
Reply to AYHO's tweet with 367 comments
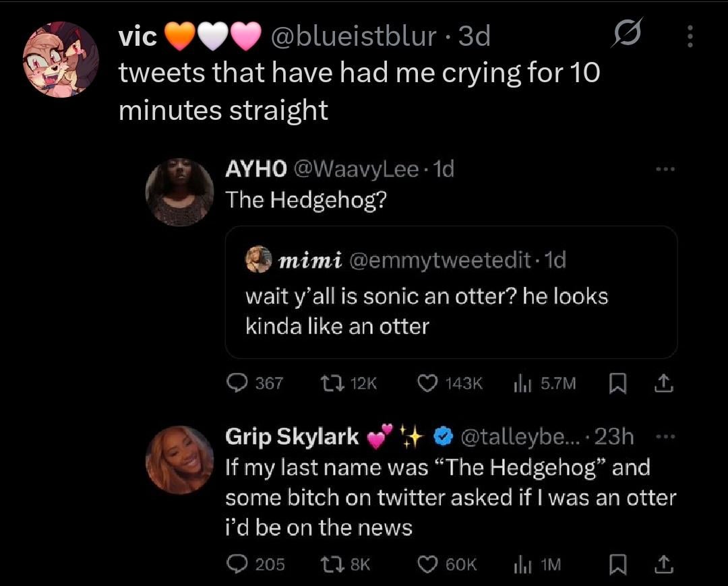[254, 383]
